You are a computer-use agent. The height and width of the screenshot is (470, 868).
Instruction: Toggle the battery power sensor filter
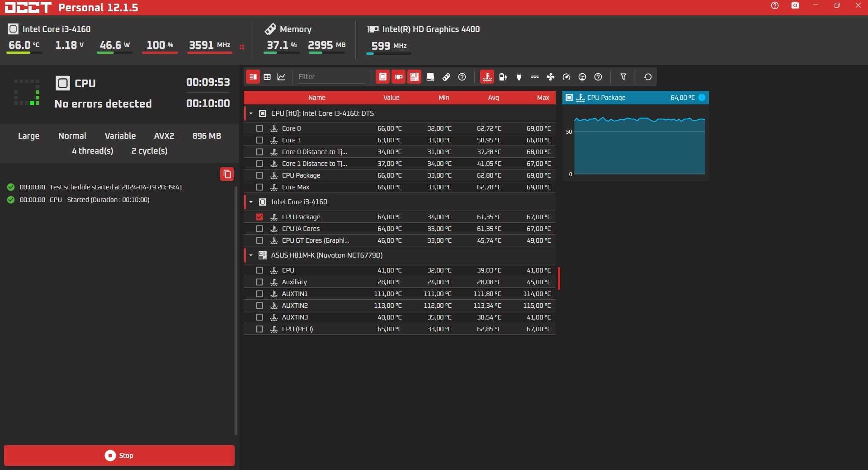(503, 77)
